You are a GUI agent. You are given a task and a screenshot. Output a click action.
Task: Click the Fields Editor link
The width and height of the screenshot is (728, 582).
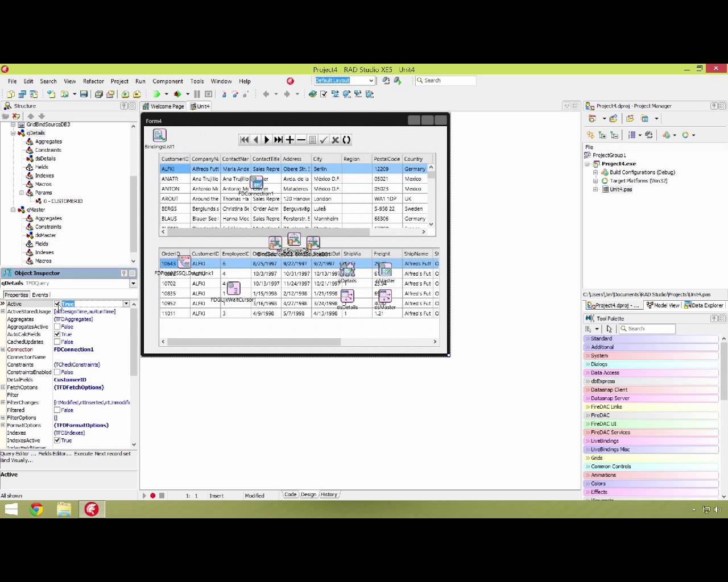click(55, 454)
